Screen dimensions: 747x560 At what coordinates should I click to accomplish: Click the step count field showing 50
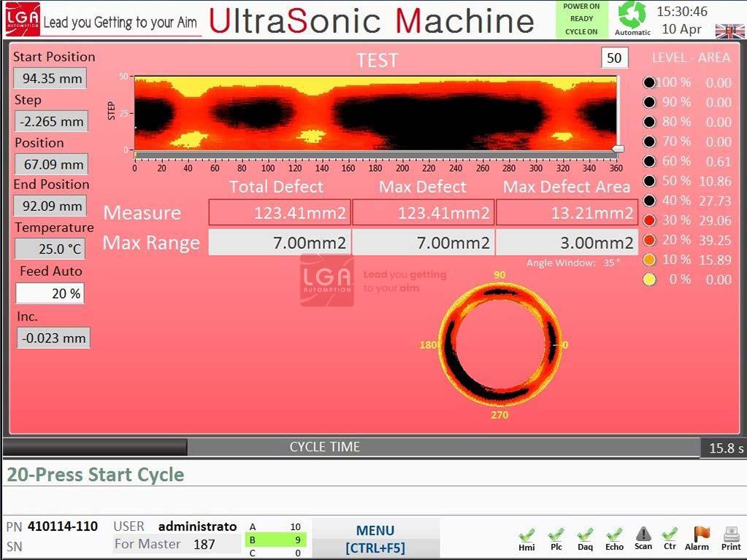614,58
